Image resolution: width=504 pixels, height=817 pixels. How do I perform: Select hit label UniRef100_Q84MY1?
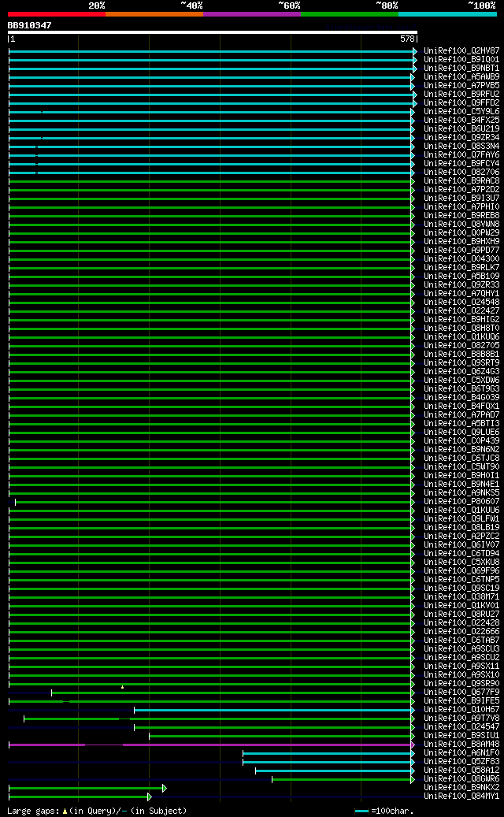tap(461, 797)
